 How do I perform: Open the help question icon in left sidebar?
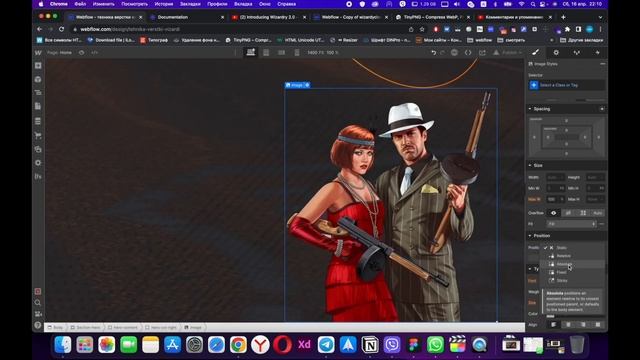[38, 325]
